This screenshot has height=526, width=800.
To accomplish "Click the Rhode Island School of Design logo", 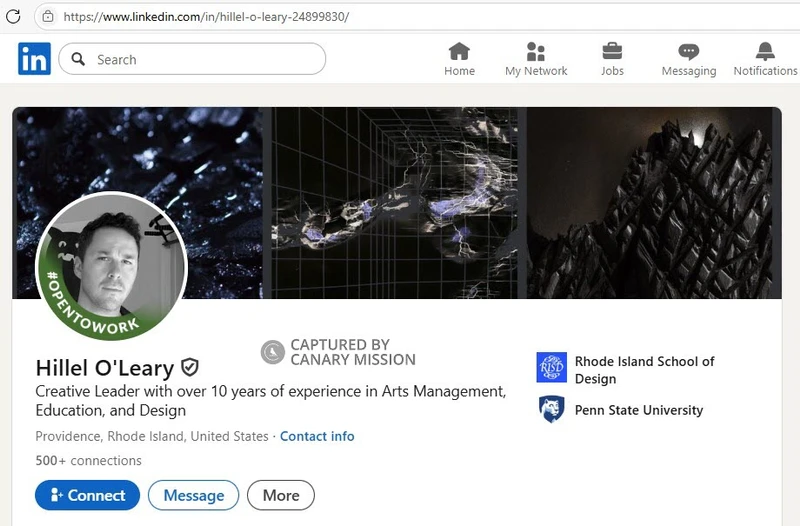I will pos(552,367).
